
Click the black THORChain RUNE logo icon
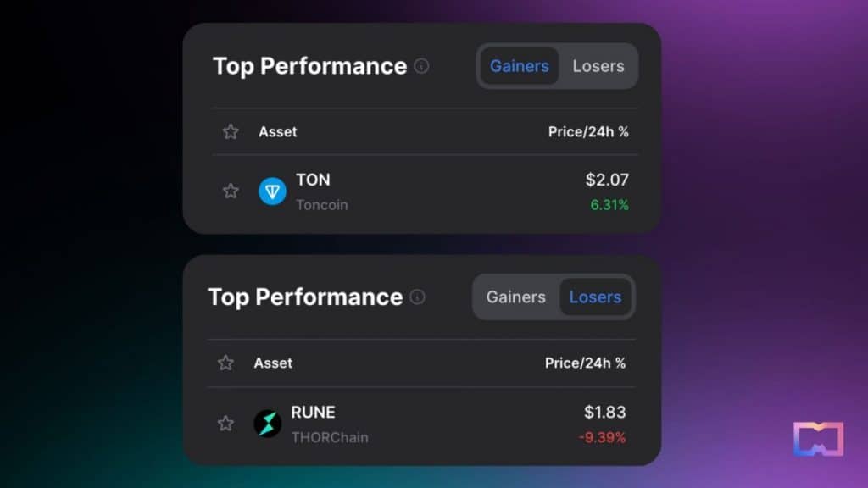[267, 424]
